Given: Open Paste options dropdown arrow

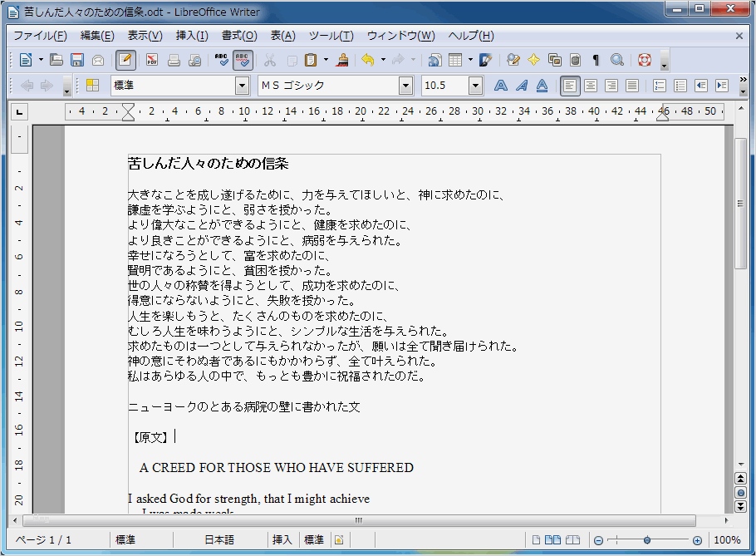Looking at the screenshot, I should coord(326,61).
